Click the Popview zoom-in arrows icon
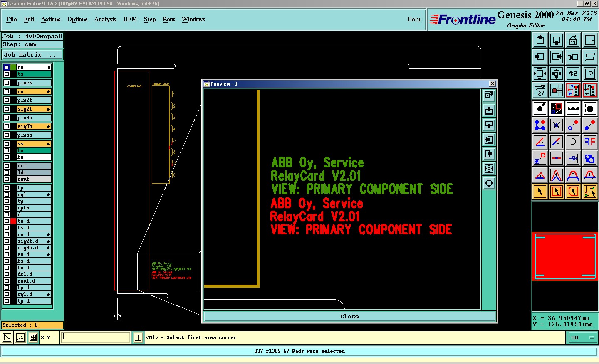599x364 pixels. [489, 169]
